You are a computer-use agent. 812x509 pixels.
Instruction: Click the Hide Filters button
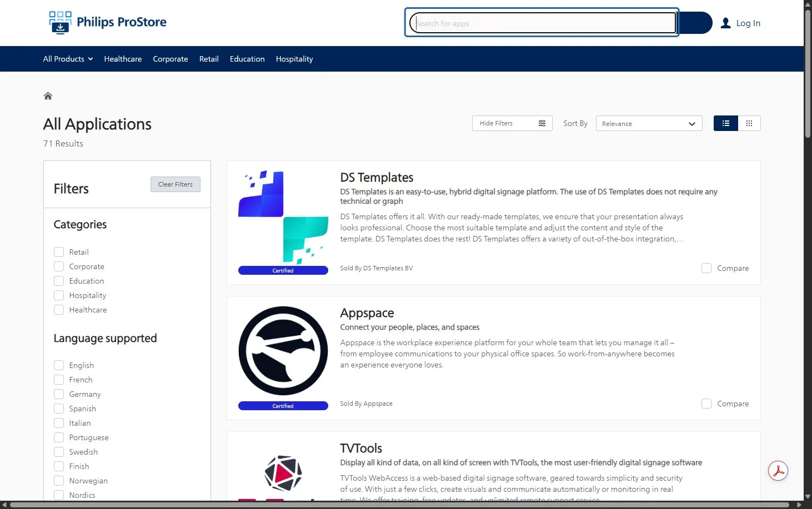click(x=512, y=123)
